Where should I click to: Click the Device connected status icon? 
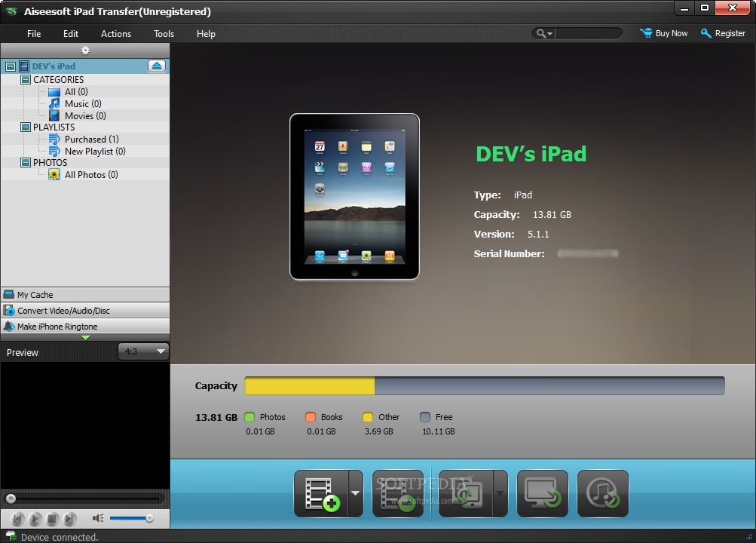[x=11, y=535]
